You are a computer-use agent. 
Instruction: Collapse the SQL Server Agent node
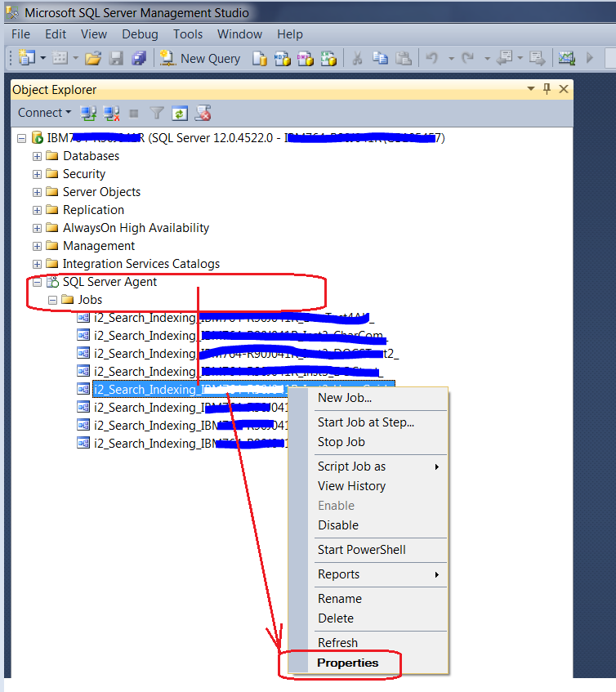(37, 282)
